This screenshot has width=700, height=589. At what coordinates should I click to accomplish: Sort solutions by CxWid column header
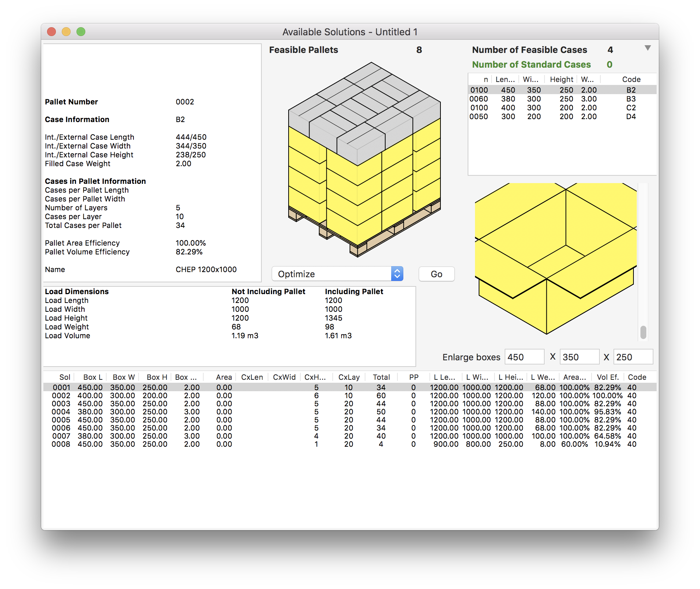click(x=284, y=377)
